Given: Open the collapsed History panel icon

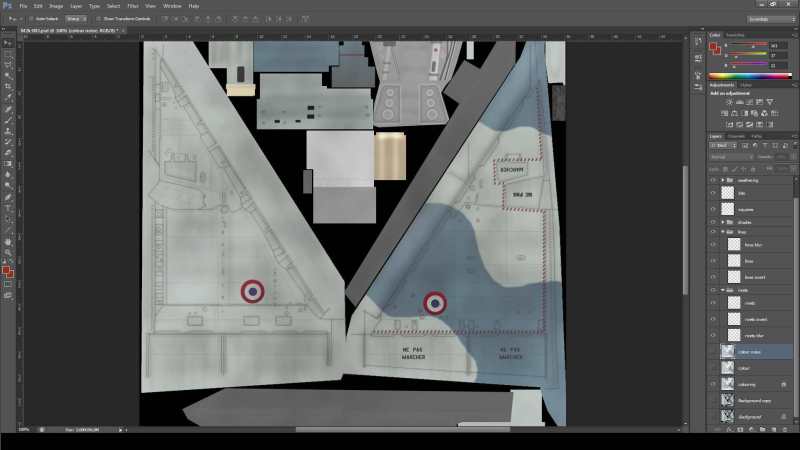Looking at the screenshot, I should coord(698,43).
